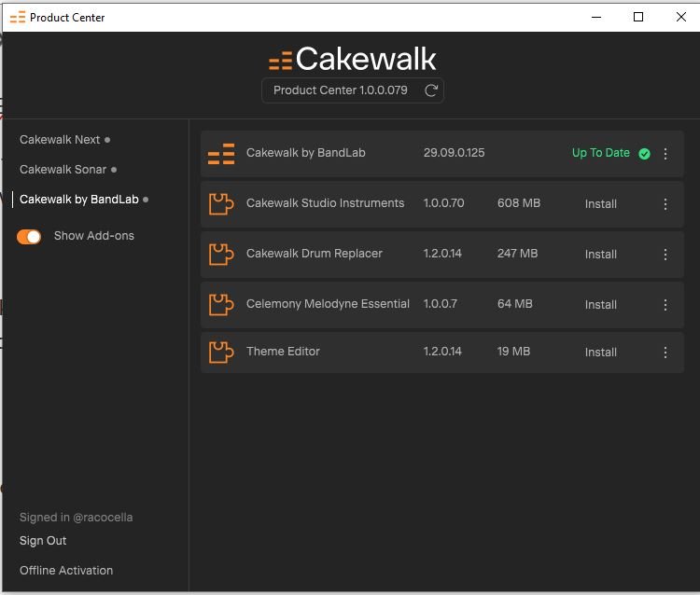This screenshot has width=700, height=595.
Task: Install Celemony Melodyne Essential
Action: coord(601,305)
